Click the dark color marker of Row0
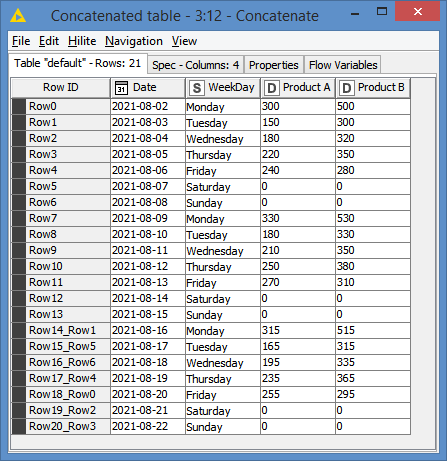This screenshot has height=461, width=447. (19, 106)
